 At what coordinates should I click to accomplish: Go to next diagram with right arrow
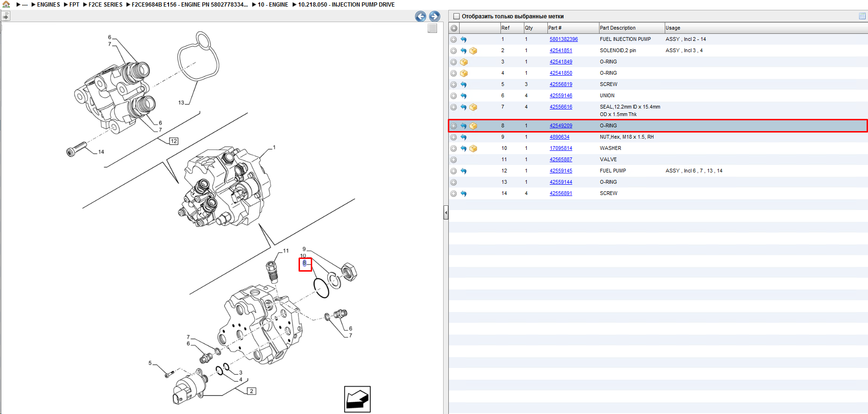coord(435,16)
